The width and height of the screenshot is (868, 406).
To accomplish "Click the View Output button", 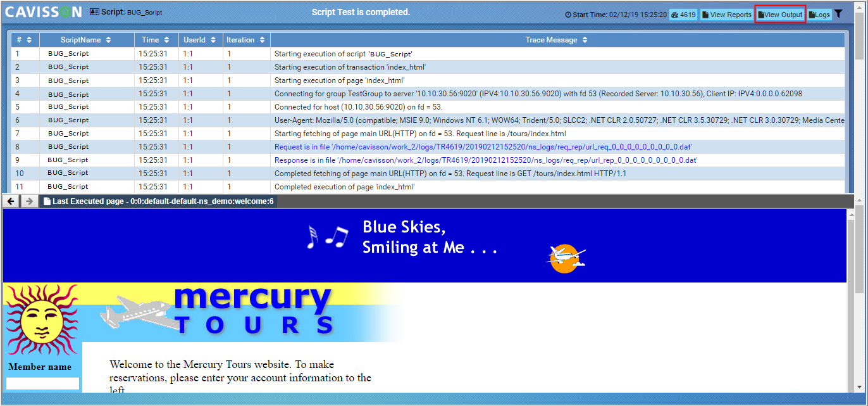I will 780,15.
